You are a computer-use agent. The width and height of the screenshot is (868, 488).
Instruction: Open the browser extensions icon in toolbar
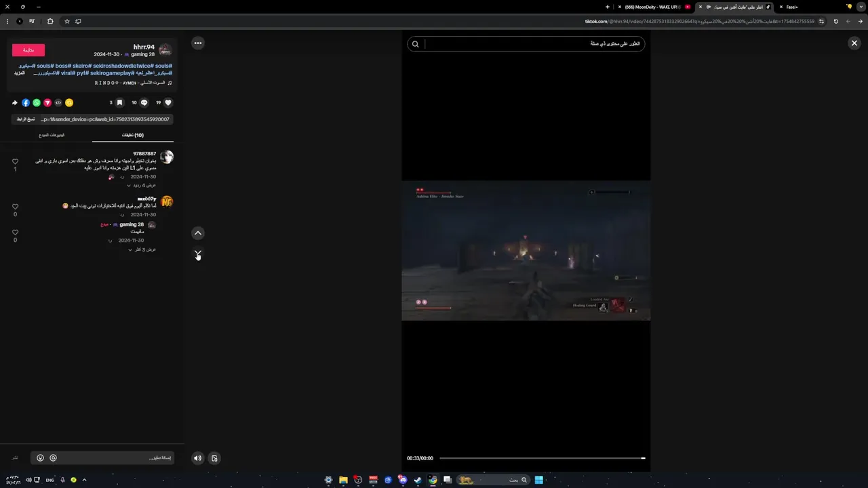50,21
